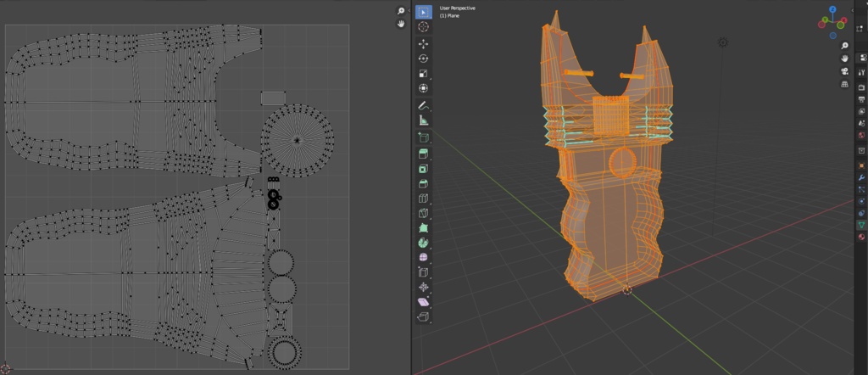Click the pan hand in 3D viewport
This screenshot has width=868, height=375.
click(845, 58)
